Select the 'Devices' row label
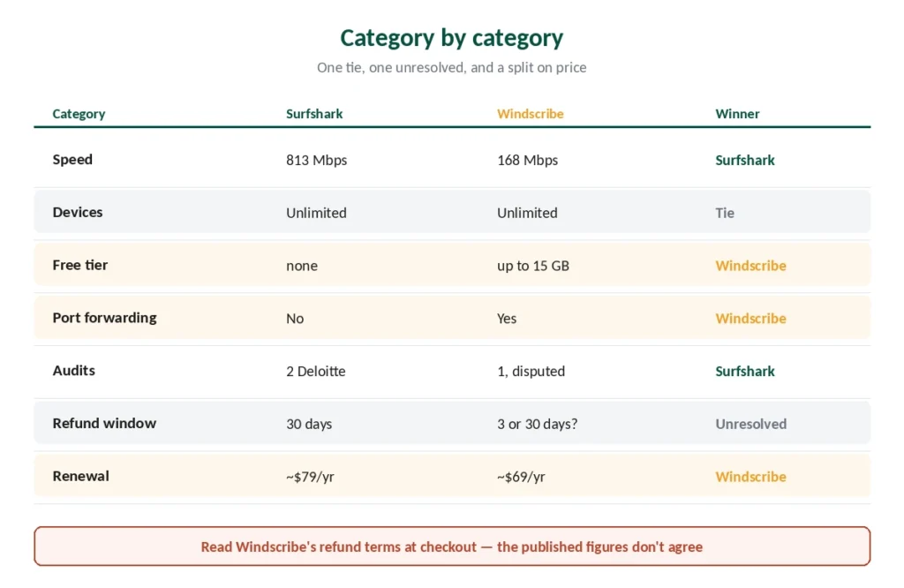Image resolution: width=904 pixels, height=588 pixels. (x=78, y=212)
